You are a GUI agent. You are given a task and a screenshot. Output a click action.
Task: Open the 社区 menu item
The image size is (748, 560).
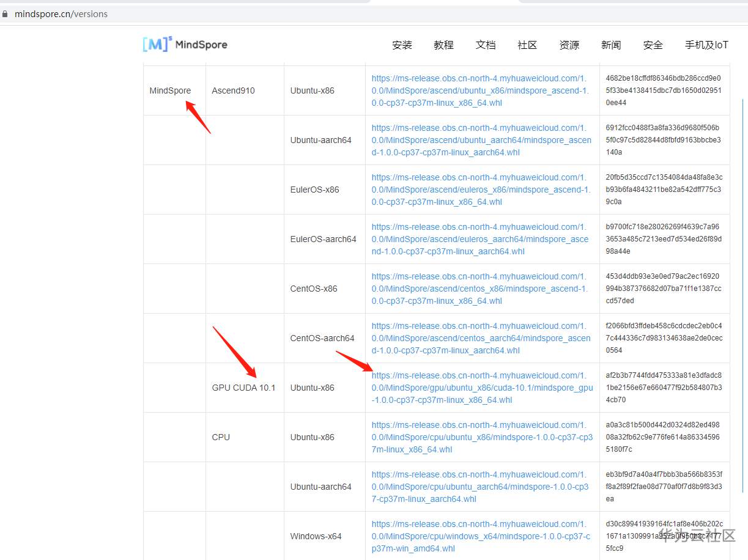[527, 45]
